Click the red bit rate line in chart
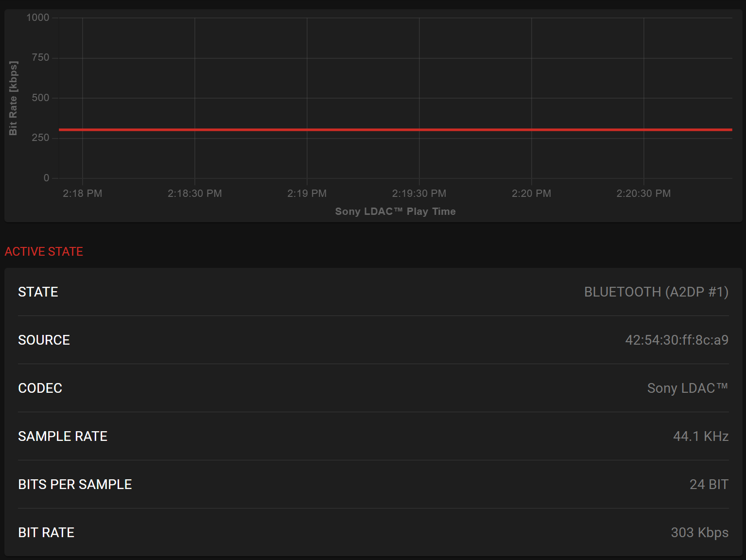746x560 pixels. (x=395, y=130)
